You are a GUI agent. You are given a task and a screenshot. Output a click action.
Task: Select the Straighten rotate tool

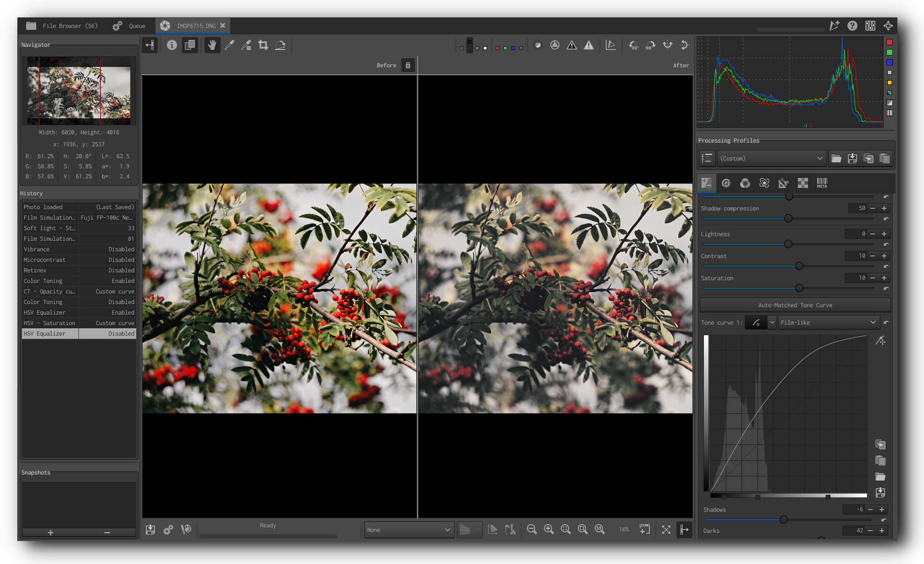(x=280, y=45)
